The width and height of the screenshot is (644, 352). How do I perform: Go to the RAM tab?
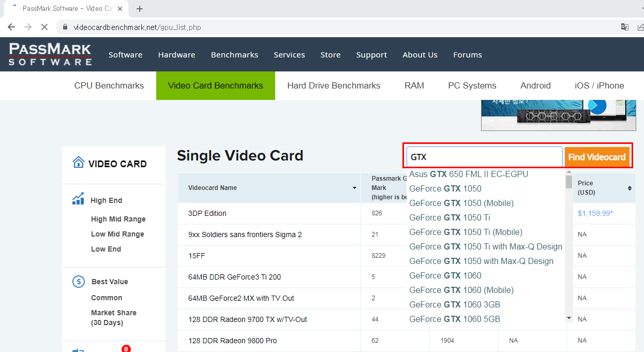click(414, 85)
